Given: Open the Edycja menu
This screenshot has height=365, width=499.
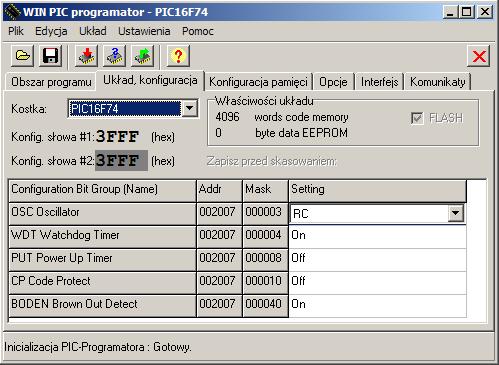Looking at the screenshot, I should click(x=51, y=31).
